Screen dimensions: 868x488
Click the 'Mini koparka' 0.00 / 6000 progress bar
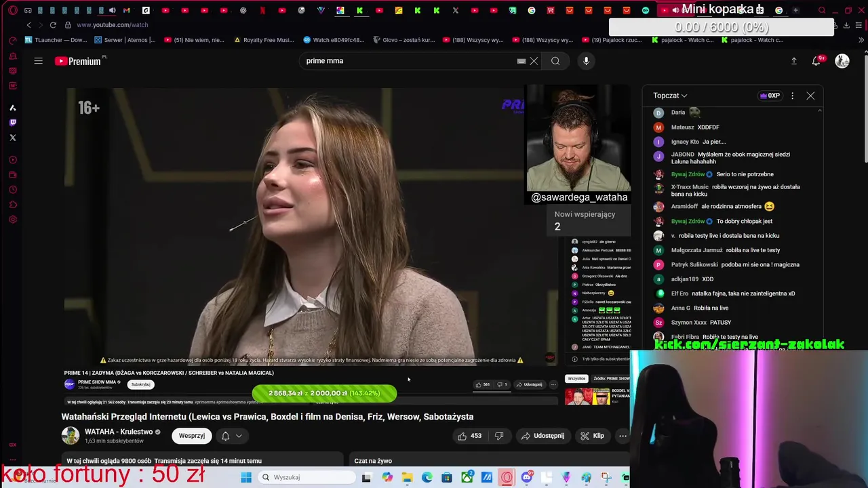(x=721, y=27)
